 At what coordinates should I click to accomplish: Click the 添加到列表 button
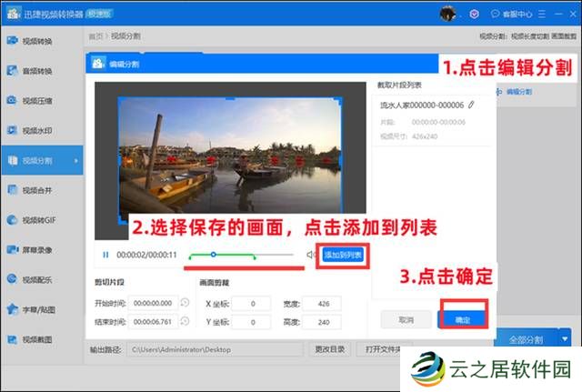tap(344, 256)
